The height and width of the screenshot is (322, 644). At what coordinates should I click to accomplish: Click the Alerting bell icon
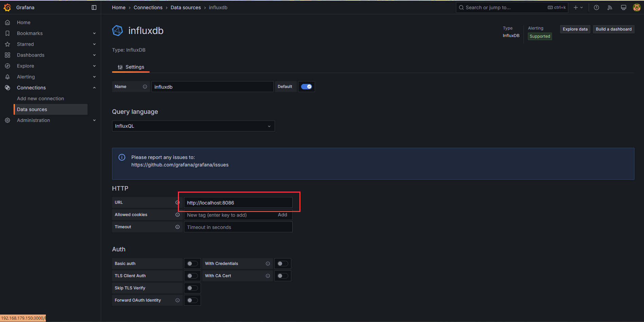pos(7,77)
